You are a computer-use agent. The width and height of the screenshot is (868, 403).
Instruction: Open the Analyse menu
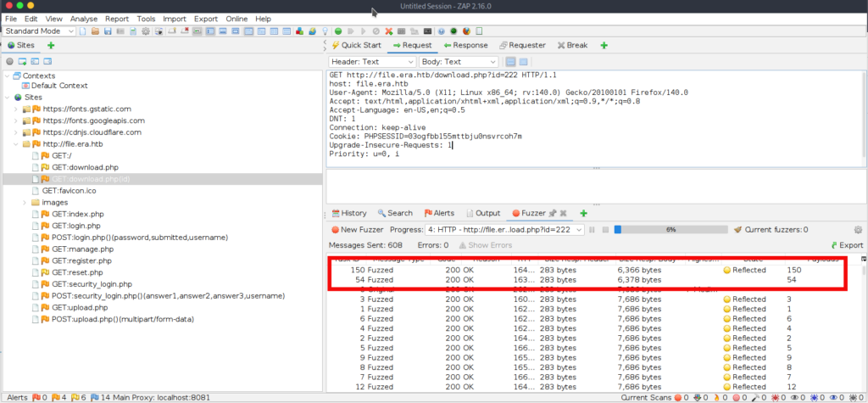click(x=84, y=18)
